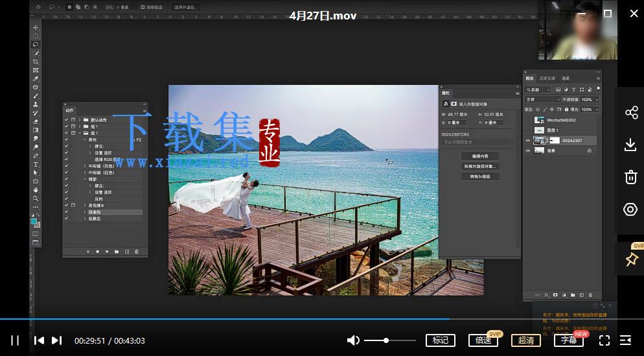Open layer opacity dropdown arrow
Screen dimensions: 644x356
597,99
